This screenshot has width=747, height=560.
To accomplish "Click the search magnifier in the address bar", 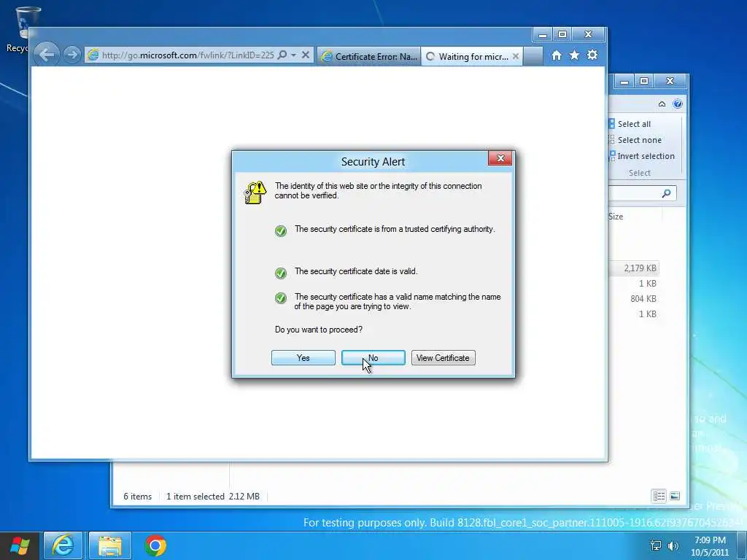I will tap(282, 55).
